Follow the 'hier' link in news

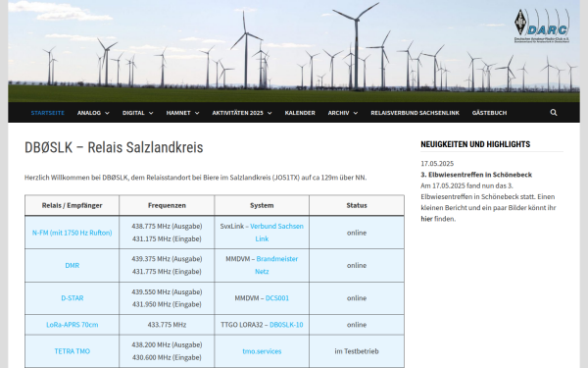tap(426, 219)
